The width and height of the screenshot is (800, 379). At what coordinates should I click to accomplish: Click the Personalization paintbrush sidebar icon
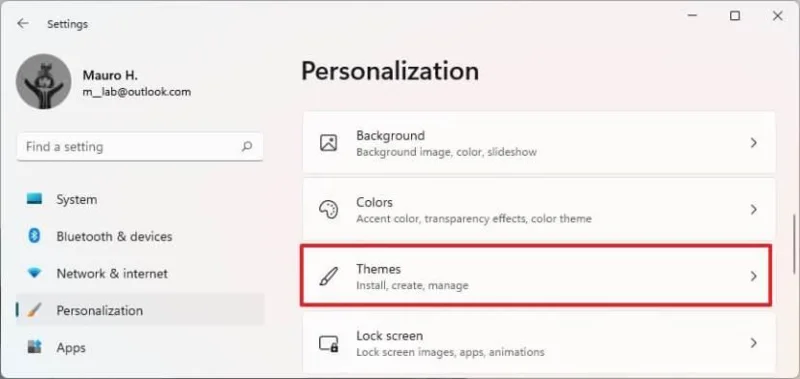(34, 310)
